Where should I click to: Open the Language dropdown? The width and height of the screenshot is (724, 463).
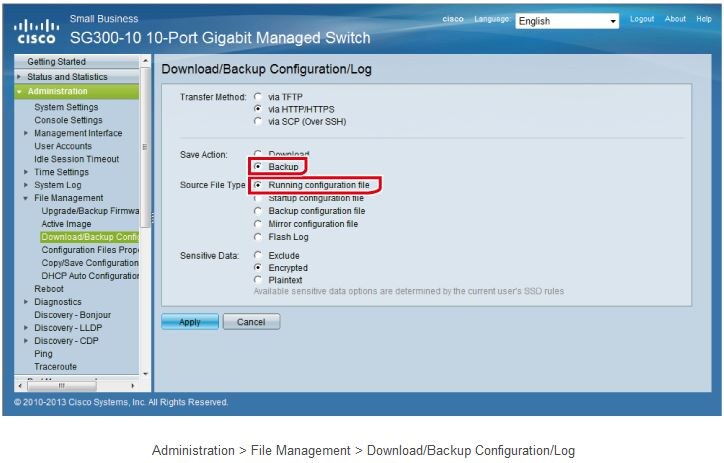coord(567,21)
